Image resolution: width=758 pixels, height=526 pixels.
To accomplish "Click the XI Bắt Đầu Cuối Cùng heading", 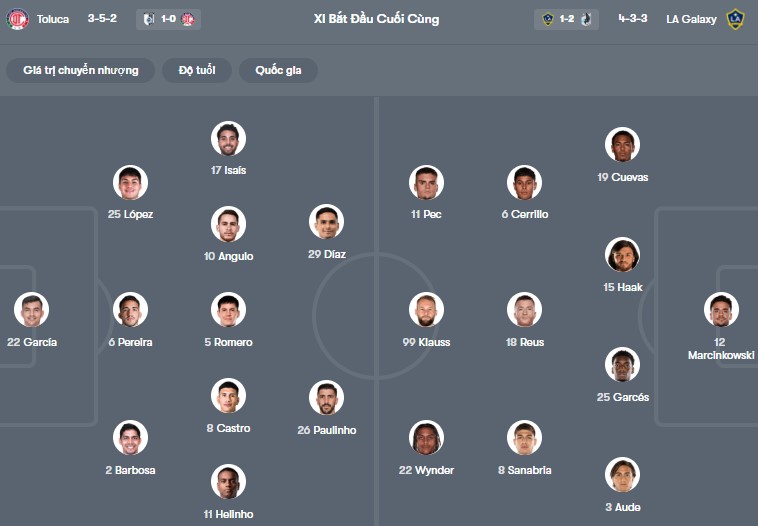I will click(376, 19).
